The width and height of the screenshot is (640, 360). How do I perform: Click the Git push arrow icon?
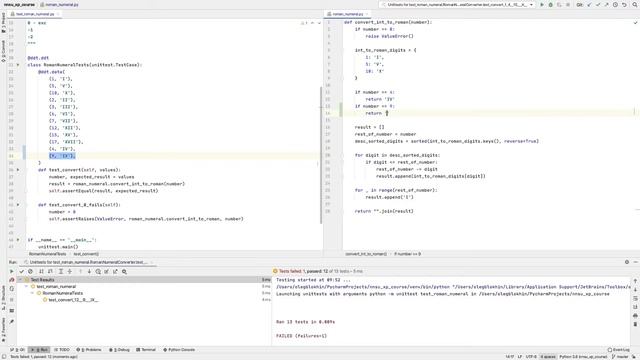607,4
